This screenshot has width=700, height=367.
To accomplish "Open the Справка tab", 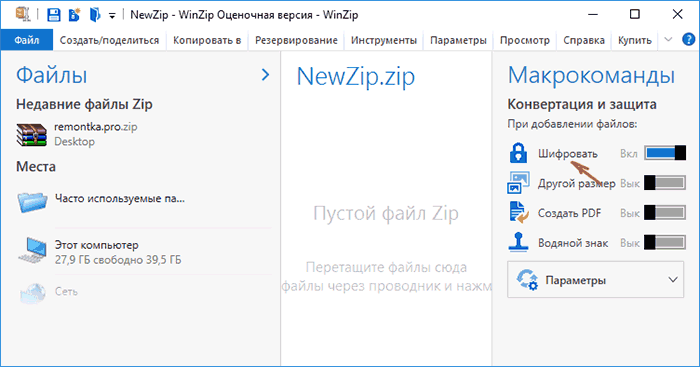I will (x=583, y=40).
